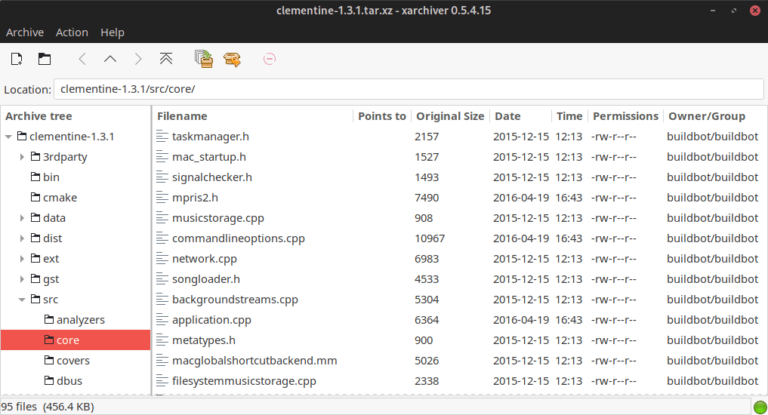Collapse the src folder
This screenshot has width=768, height=415.
pos(22,299)
